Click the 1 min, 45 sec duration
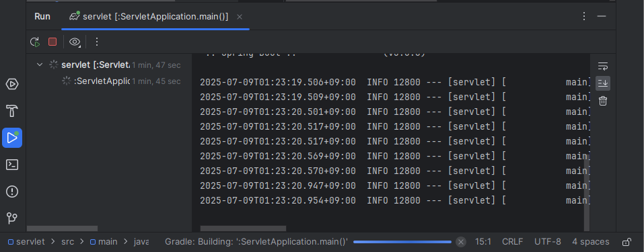Image resolution: width=644 pixels, height=252 pixels. pyautogui.click(x=156, y=81)
